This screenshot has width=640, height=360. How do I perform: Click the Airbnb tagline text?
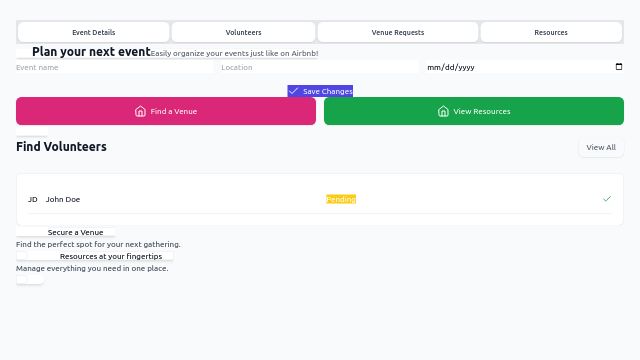(x=235, y=53)
